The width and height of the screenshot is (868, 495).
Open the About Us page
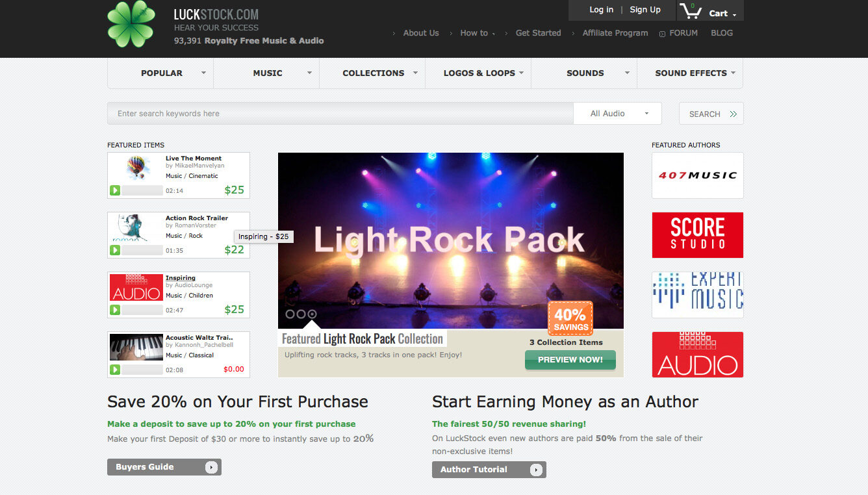tap(421, 33)
